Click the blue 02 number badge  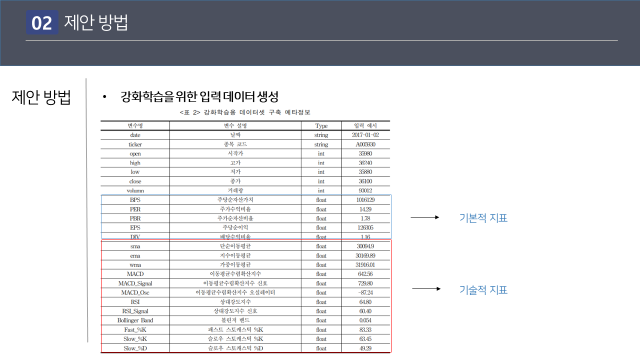click(42, 22)
